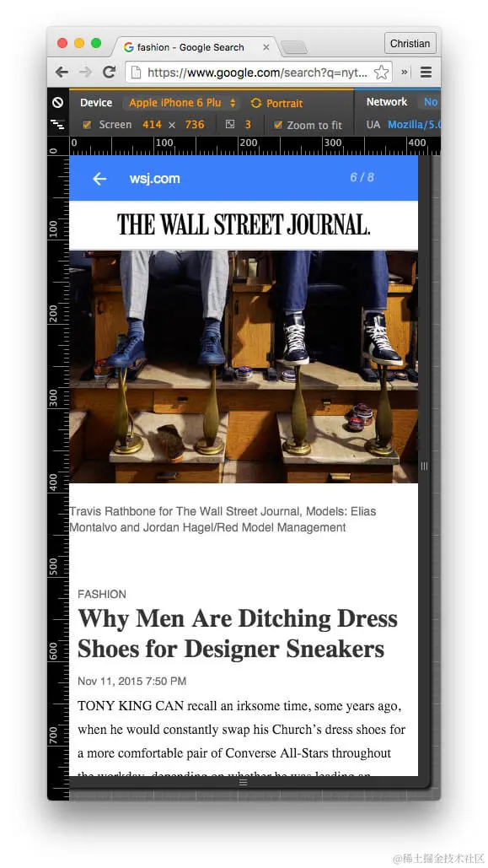
Task: Show hidden extensions via the chevron icon
Action: [405, 72]
